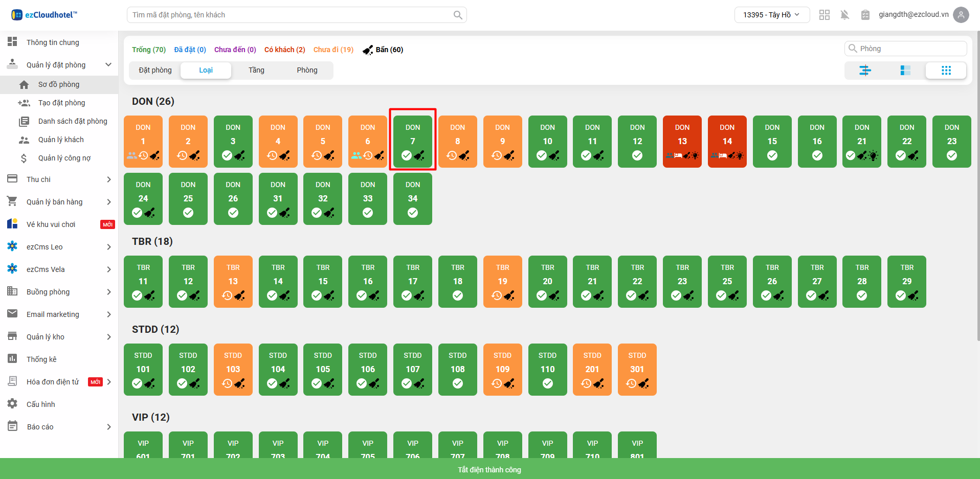The image size is (980, 479).
Task: Select the red DON 13 room tile
Action: 682,142
